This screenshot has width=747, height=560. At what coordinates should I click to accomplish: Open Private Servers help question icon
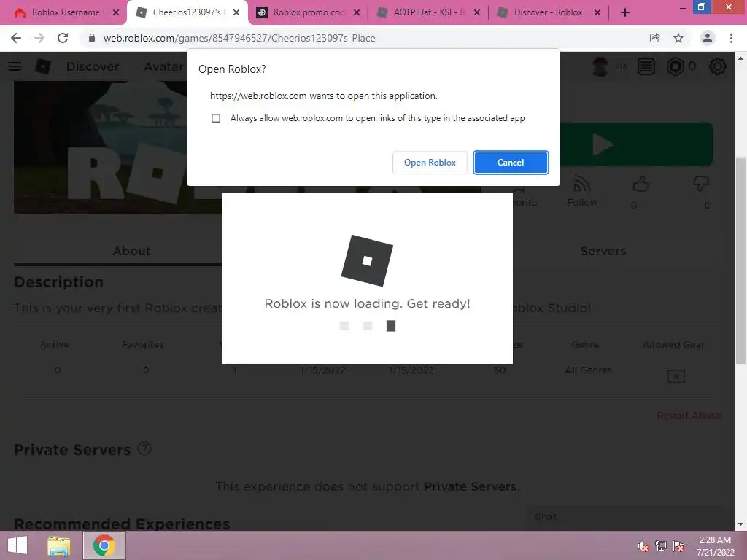pyautogui.click(x=144, y=448)
